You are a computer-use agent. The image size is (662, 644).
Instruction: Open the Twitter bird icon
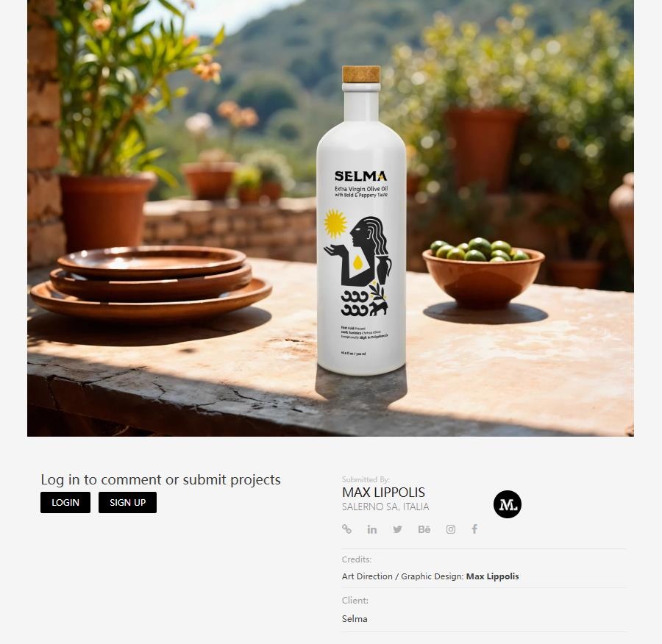click(x=398, y=529)
